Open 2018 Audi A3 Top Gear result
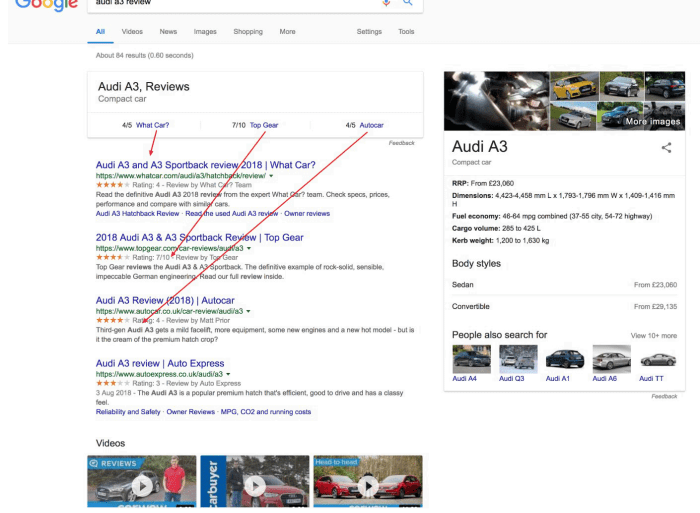The image size is (700, 513). tap(200, 238)
